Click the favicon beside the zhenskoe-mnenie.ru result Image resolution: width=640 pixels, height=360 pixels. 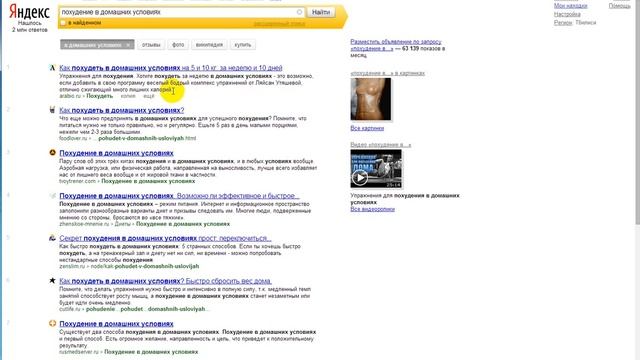[52, 196]
